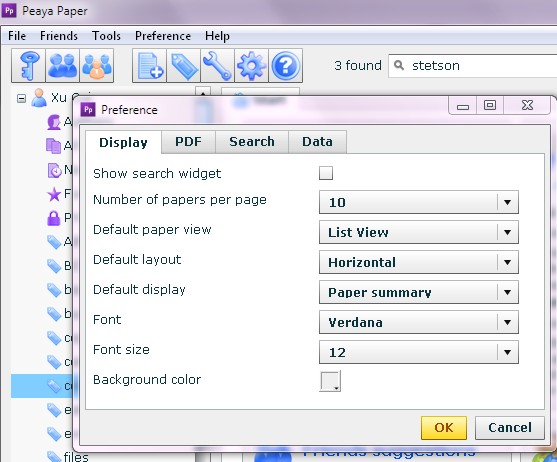Click the magnifier icon in search box
Image resolution: width=557 pixels, height=462 pixels.
click(x=399, y=65)
